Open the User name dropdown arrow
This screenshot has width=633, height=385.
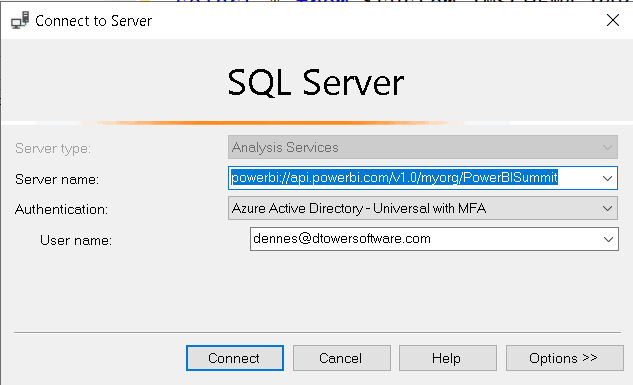click(x=608, y=239)
